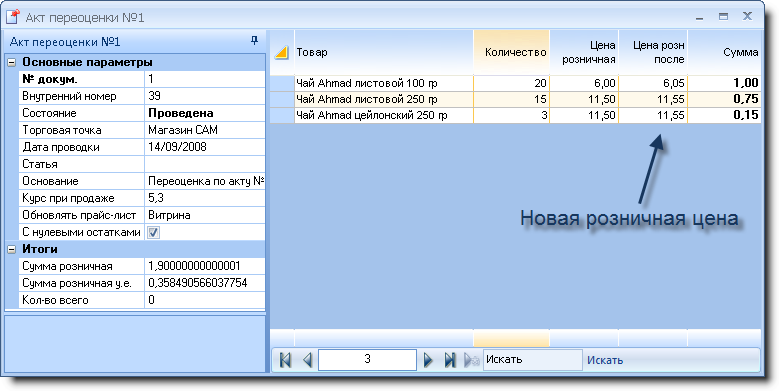Click the grayed search-next icon beside Искать field

pyautogui.click(x=471, y=360)
